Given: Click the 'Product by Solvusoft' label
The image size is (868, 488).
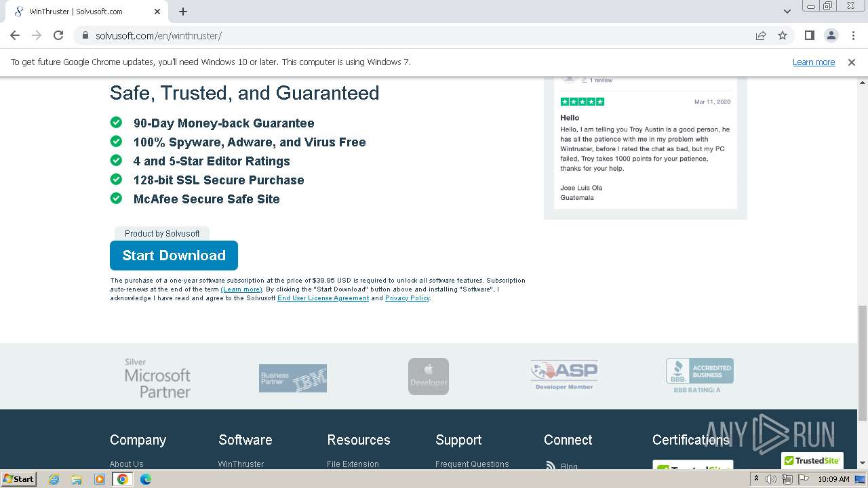Looking at the screenshot, I should tap(162, 233).
